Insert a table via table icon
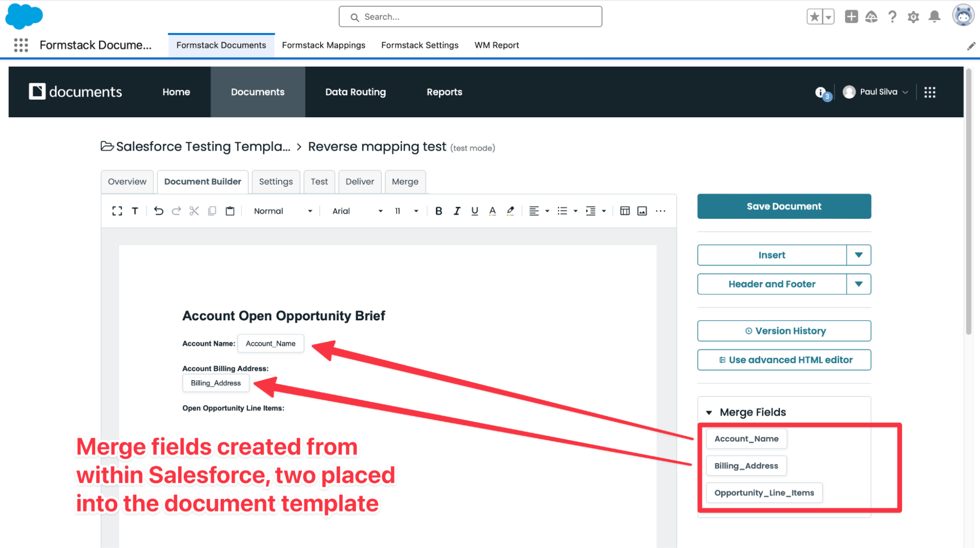Viewport: 980px width, 548px height. pos(625,211)
